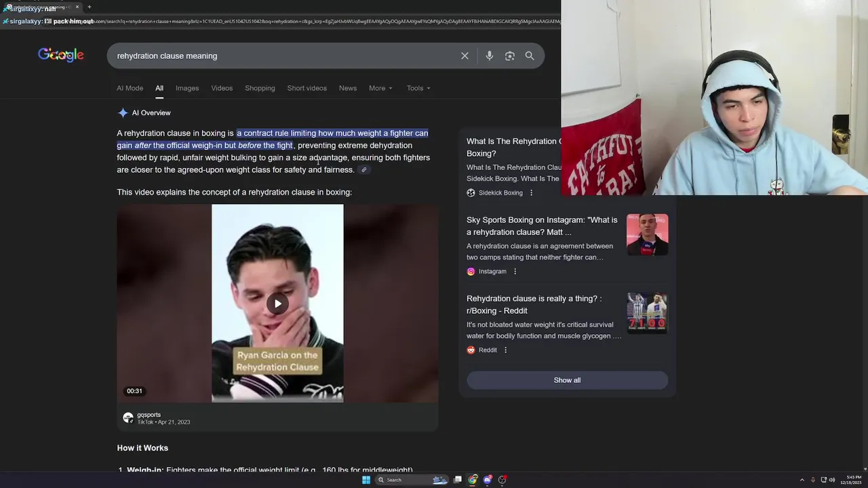Viewport: 868px width, 488px height.
Task: Click the AI Overview sparkle icon
Action: [x=123, y=113]
